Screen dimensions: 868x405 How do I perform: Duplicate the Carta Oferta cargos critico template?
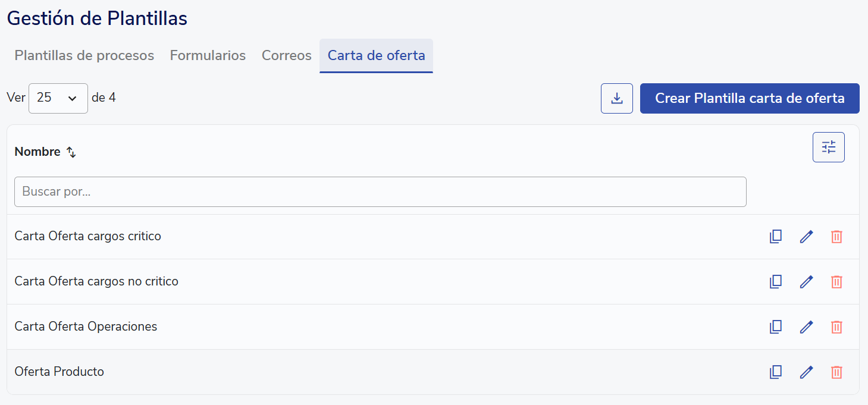coord(775,237)
